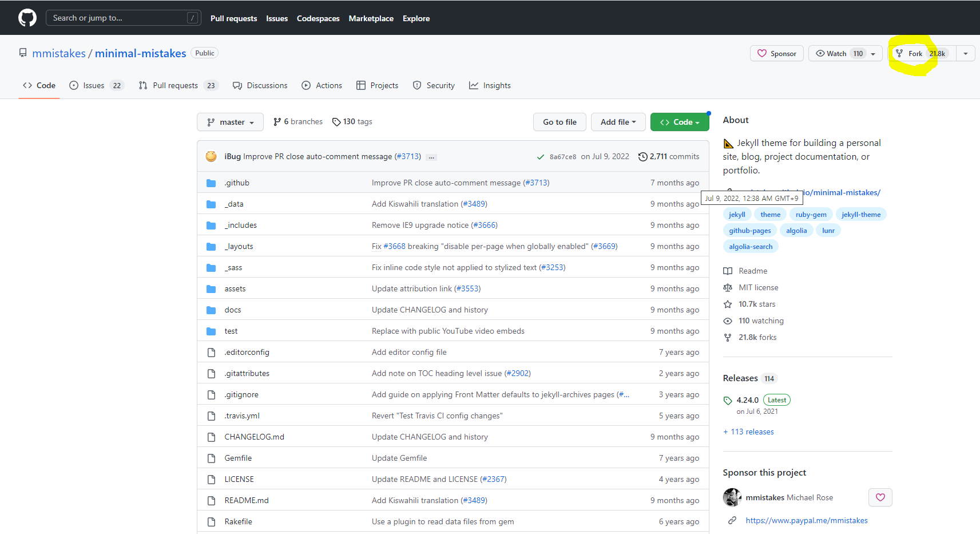The width and height of the screenshot is (980, 534).
Task: Click the LICENSE file icon
Action: click(x=211, y=480)
